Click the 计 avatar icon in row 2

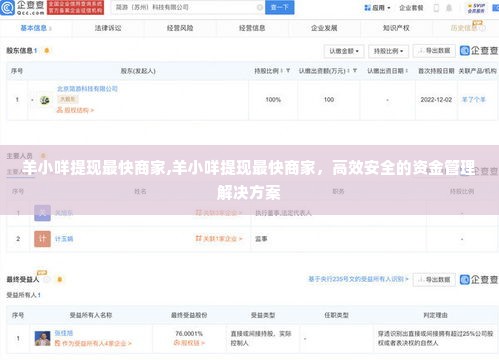[42, 239]
